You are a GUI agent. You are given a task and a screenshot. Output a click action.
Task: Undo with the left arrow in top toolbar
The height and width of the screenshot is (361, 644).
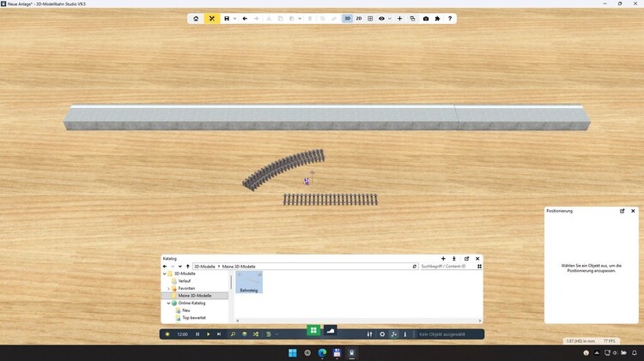tap(245, 19)
